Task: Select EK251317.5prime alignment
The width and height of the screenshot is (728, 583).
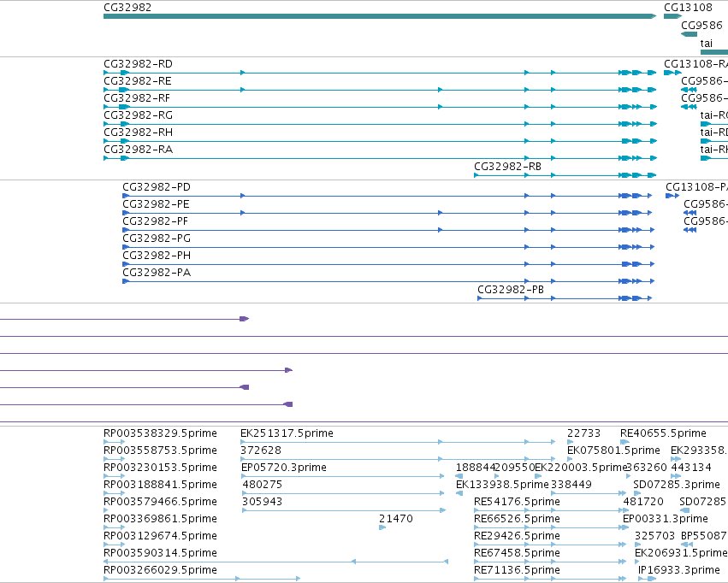Action: click(398, 442)
